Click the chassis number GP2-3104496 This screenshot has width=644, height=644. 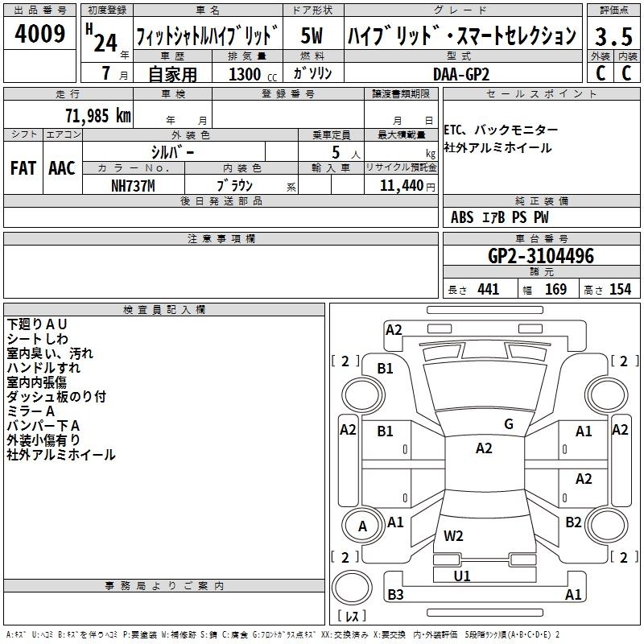(x=541, y=256)
